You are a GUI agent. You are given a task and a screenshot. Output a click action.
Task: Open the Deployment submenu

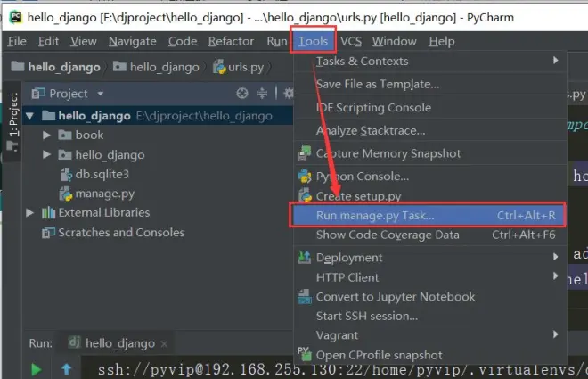[430, 258]
